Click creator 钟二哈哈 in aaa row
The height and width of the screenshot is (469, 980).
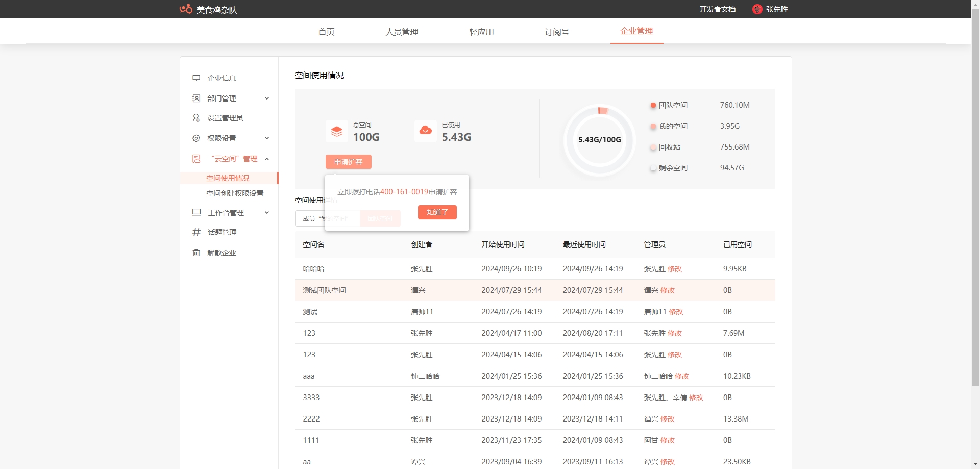click(425, 376)
